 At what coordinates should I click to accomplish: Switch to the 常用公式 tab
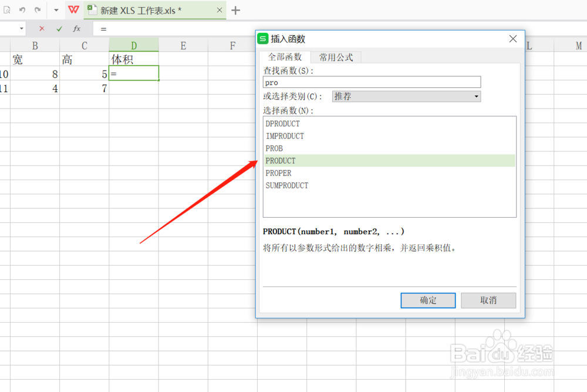[336, 58]
